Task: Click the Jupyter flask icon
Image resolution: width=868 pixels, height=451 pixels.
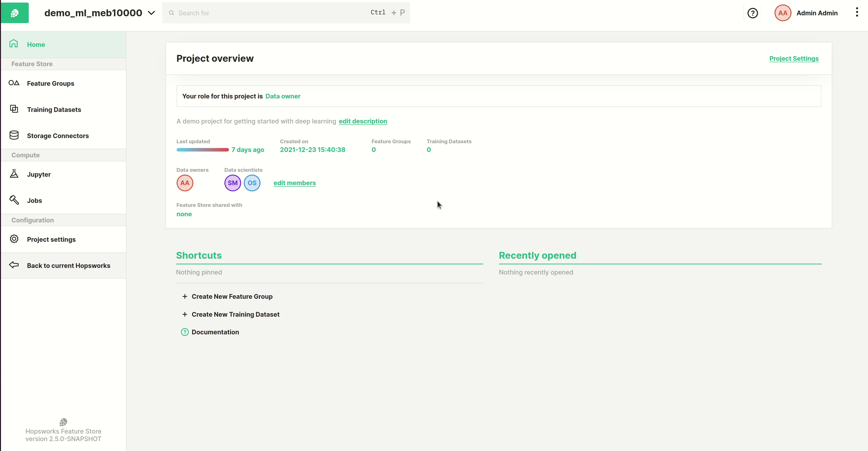Action: (14, 174)
